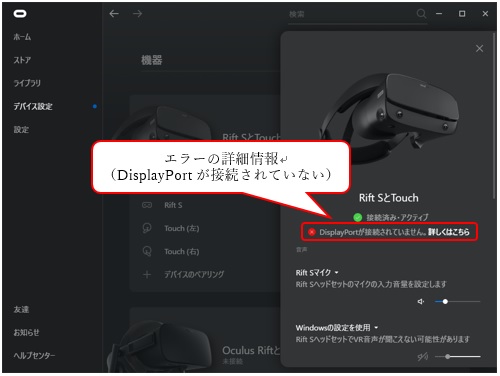Expand the Rift Sマイク dropdown

pos(336,273)
